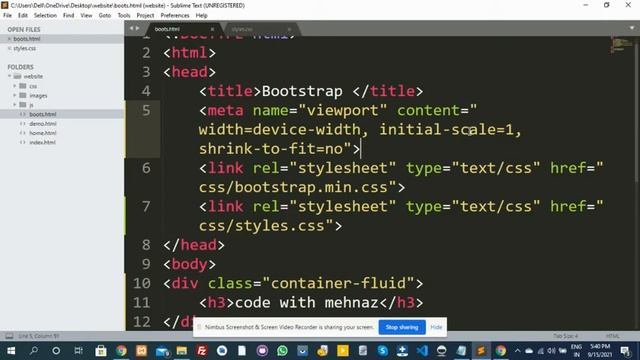Open Cortana from the taskbar
Screen dimensions: 640x360
[56, 351]
